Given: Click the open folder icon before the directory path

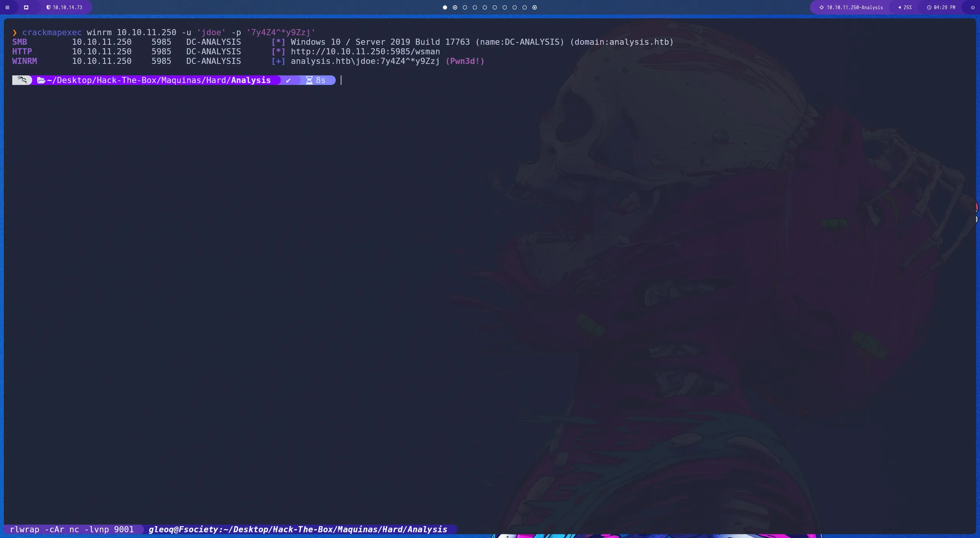Looking at the screenshot, I should coord(41,80).
